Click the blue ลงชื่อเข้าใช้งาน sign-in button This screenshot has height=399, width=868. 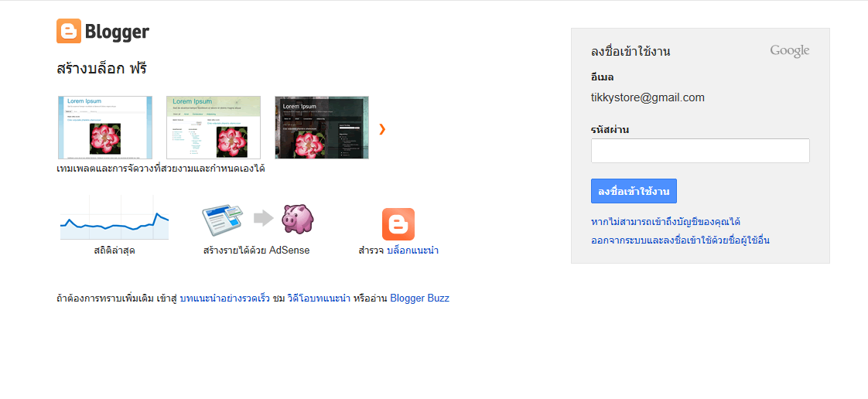(634, 191)
